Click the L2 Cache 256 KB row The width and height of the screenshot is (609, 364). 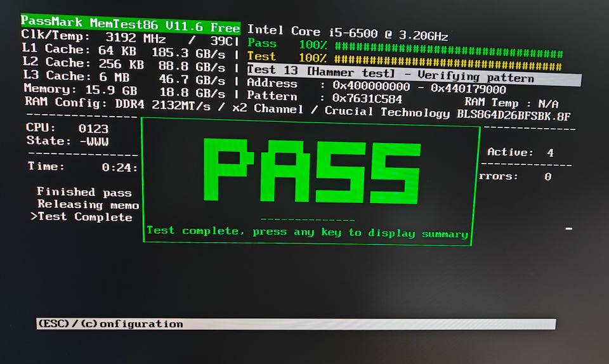[124, 65]
